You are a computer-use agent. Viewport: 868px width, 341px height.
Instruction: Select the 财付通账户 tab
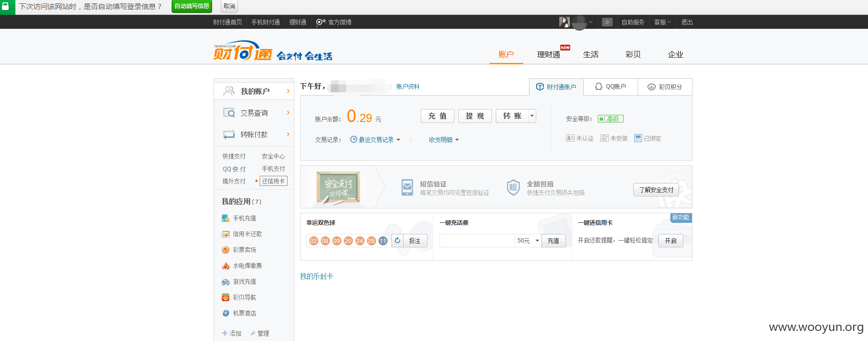point(556,87)
